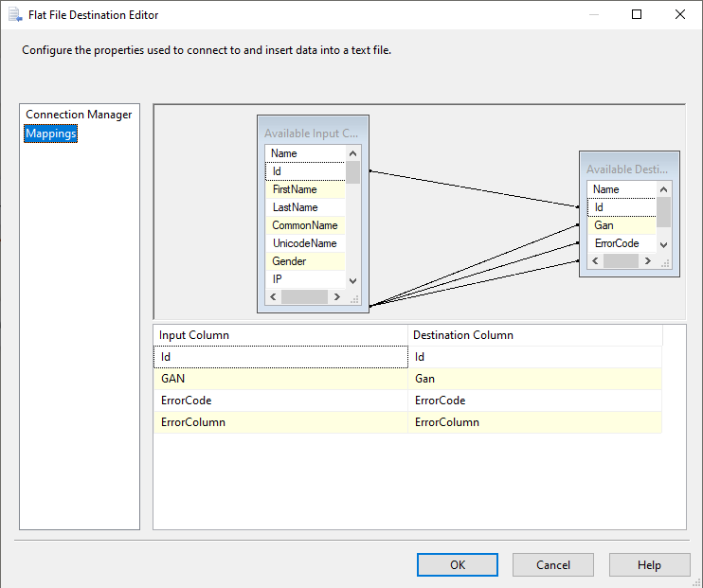Maximize the Flat File Destination Editor window

[637, 15]
